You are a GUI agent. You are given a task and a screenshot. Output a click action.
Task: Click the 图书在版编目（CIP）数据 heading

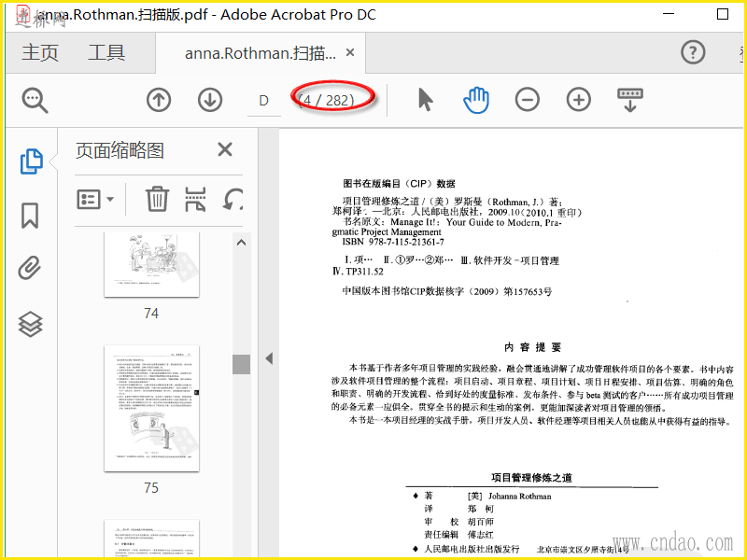tap(400, 183)
